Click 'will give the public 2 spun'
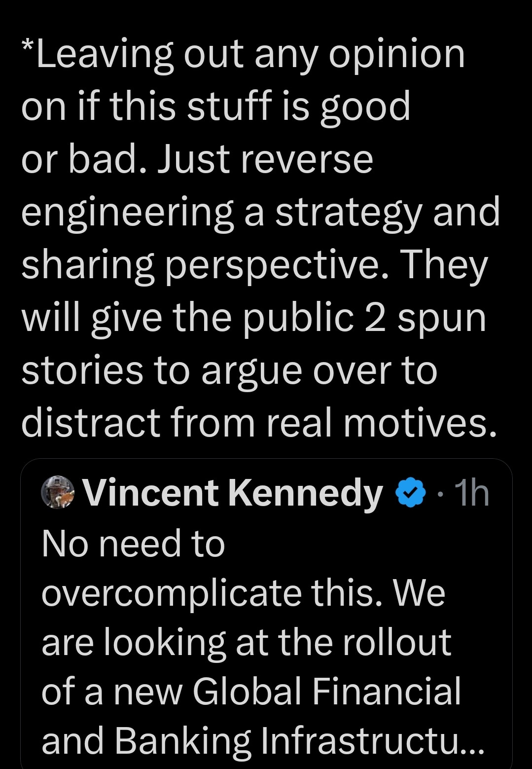This screenshot has width=532, height=769. point(253,318)
